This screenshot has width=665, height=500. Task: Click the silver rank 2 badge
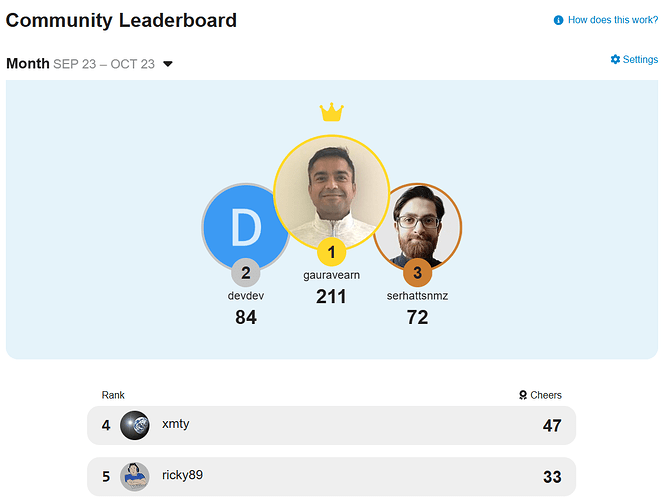(x=246, y=272)
